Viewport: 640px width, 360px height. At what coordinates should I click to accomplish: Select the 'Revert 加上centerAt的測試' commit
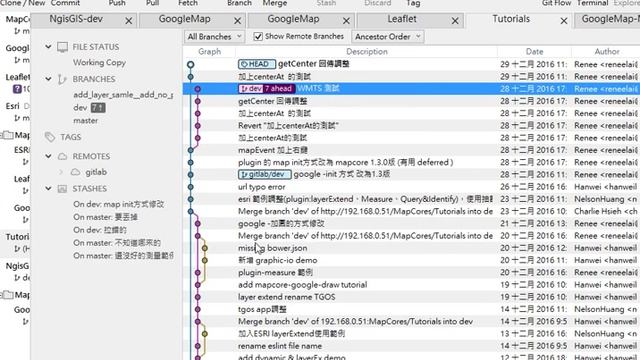411,126
